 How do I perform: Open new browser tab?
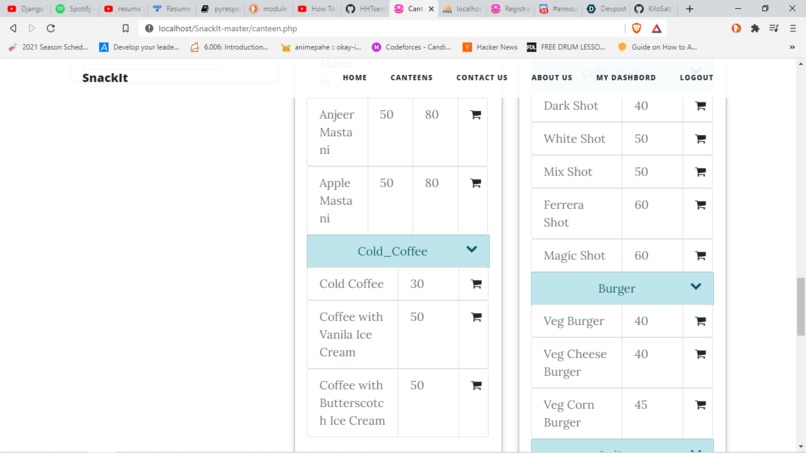[689, 9]
